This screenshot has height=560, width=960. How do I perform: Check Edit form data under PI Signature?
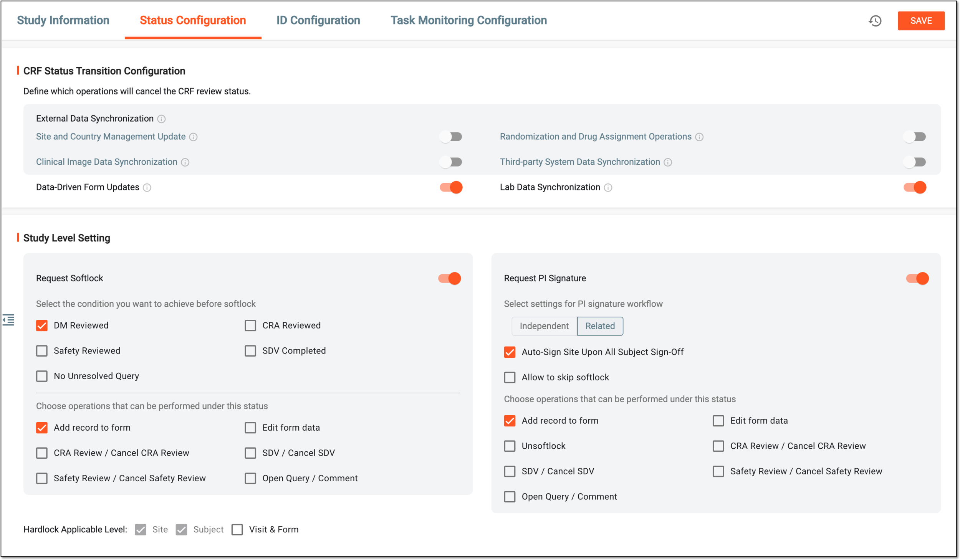click(x=718, y=421)
